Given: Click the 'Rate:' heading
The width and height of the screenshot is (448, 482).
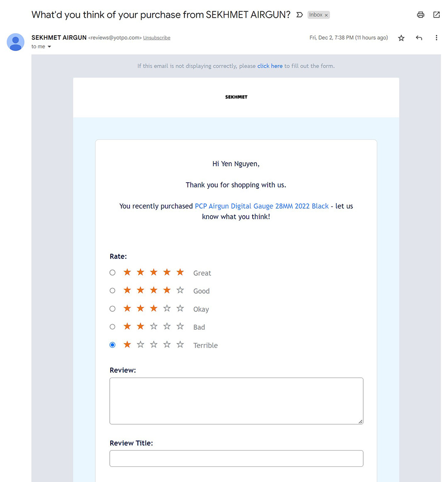Looking at the screenshot, I should (118, 257).
